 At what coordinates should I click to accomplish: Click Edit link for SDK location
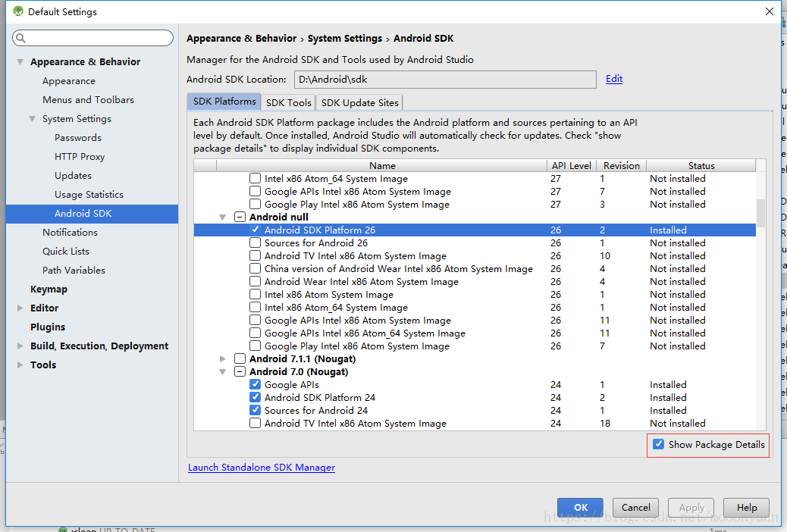614,79
